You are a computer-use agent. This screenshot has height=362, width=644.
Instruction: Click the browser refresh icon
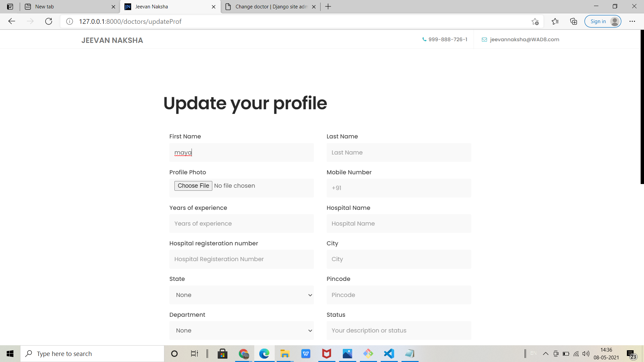coord(49,21)
